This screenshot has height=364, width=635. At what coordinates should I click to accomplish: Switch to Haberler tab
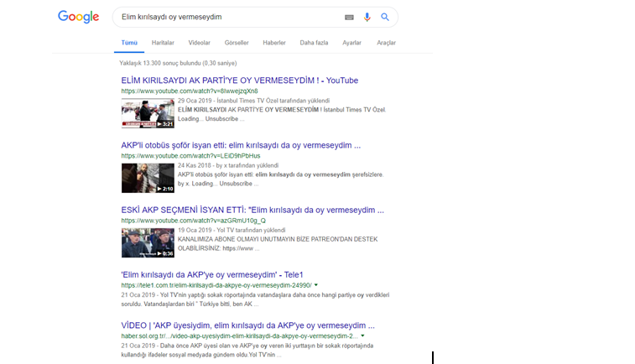(x=274, y=43)
